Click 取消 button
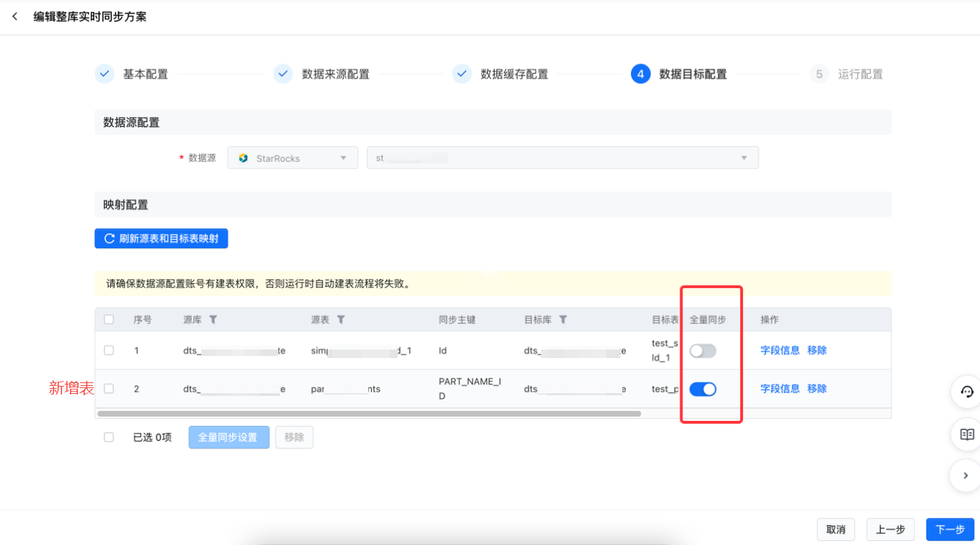This screenshot has width=980, height=545. [836, 529]
